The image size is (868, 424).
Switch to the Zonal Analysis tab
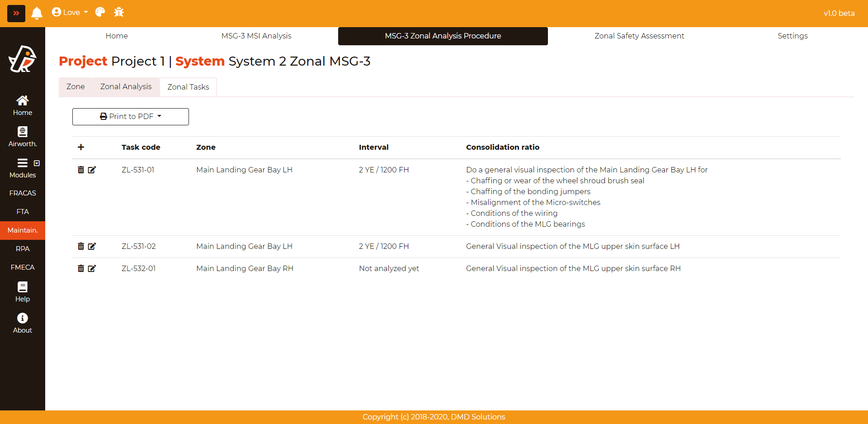(x=126, y=86)
